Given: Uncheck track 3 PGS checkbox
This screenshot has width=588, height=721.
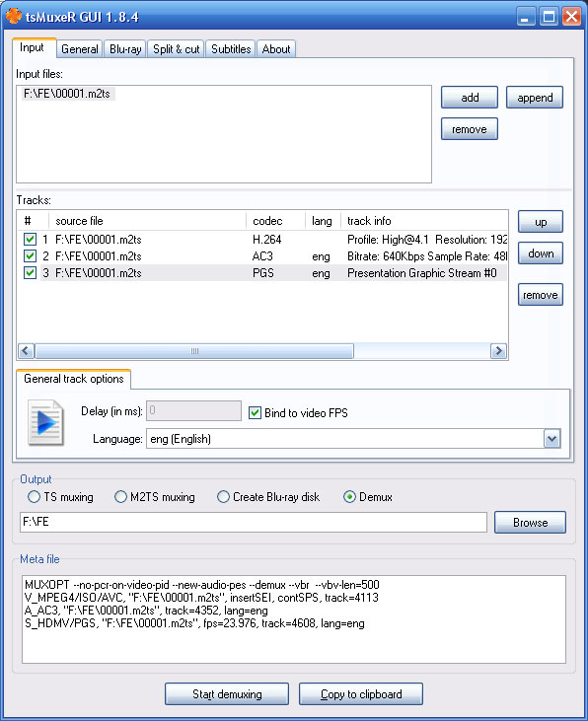Looking at the screenshot, I should coord(31,273).
